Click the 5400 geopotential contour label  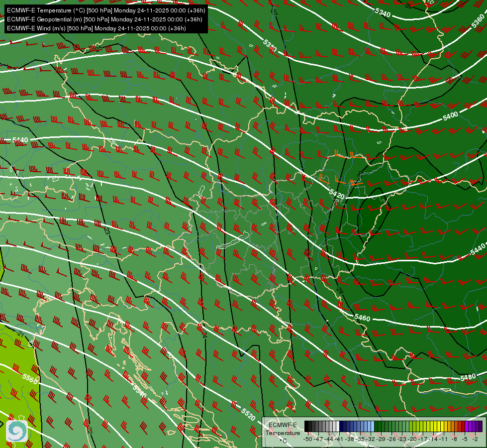tap(450, 116)
